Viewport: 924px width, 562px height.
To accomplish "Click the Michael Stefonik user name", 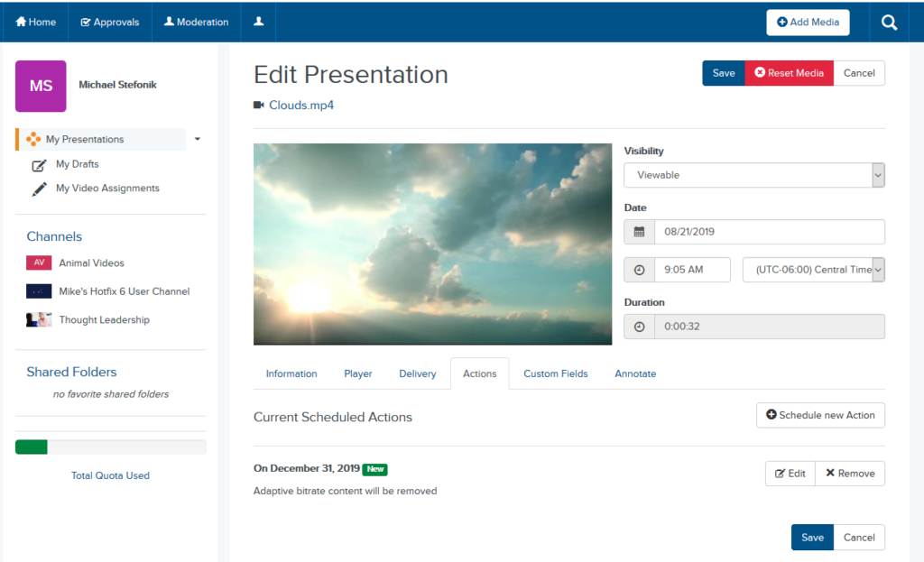I will click(x=118, y=85).
